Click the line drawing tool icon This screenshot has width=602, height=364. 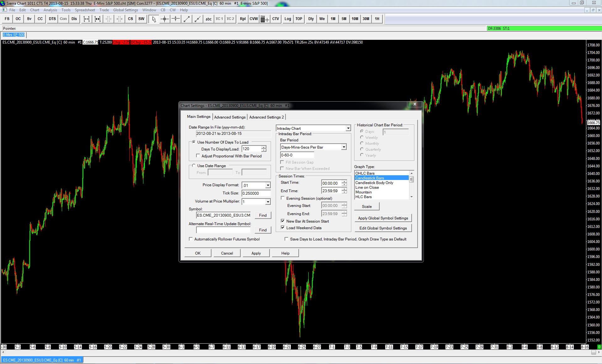[x=187, y=19]
